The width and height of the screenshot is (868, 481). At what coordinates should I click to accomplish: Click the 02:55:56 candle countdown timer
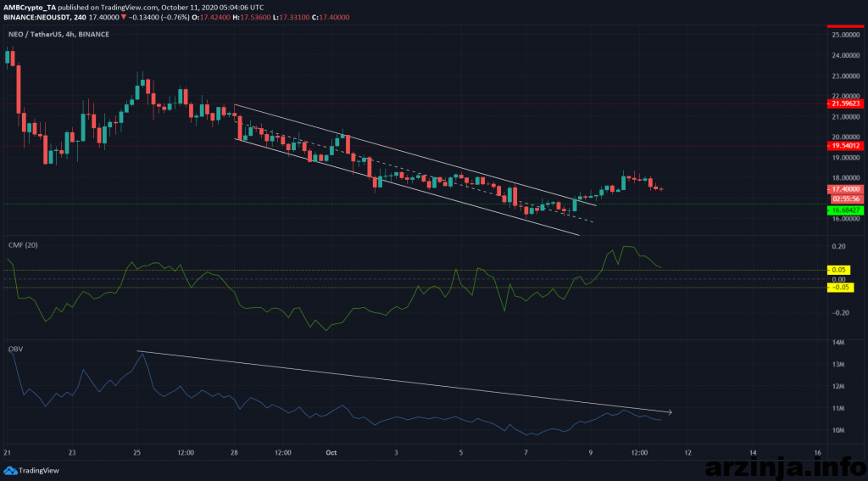click(x=845, y=199)
